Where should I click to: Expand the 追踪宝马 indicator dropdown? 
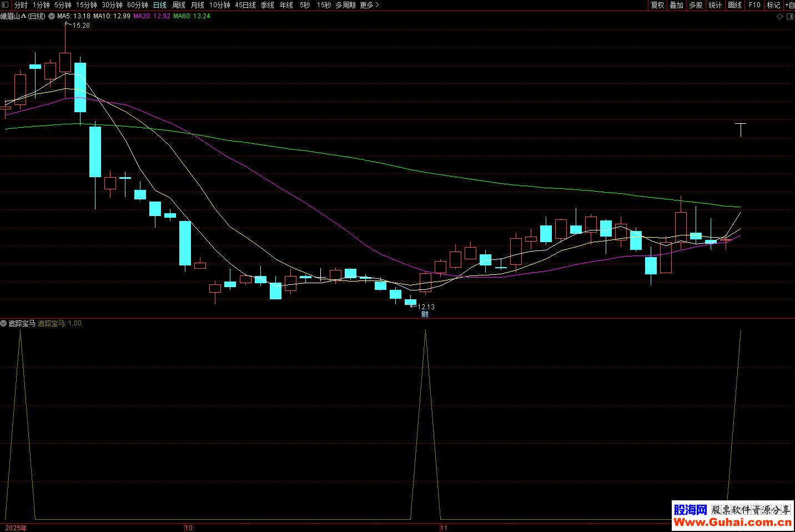[4, 323]
